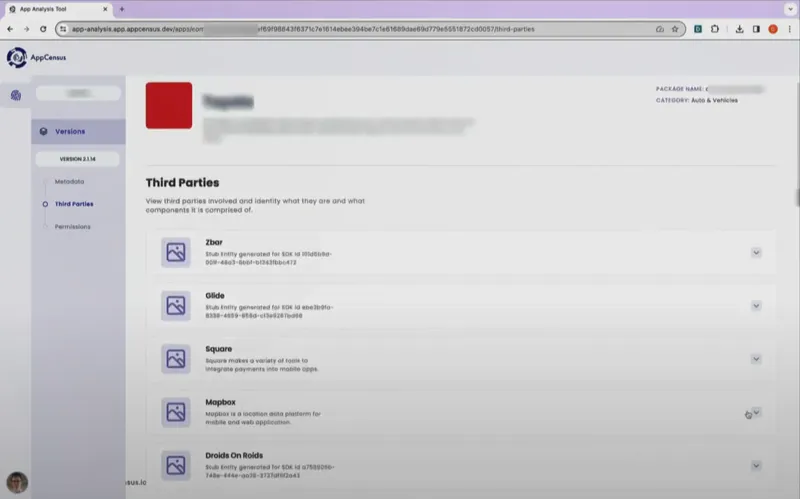This screenshot has height=499, width=800.
Task: Expand the Droids On Roids row
Action: pyautogui.click(x=756, y=466)
